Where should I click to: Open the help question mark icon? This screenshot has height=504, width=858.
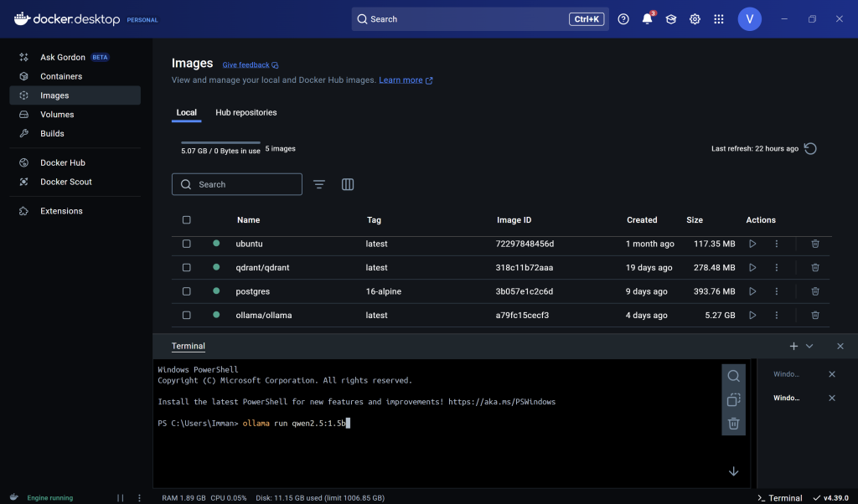point(623,19)
